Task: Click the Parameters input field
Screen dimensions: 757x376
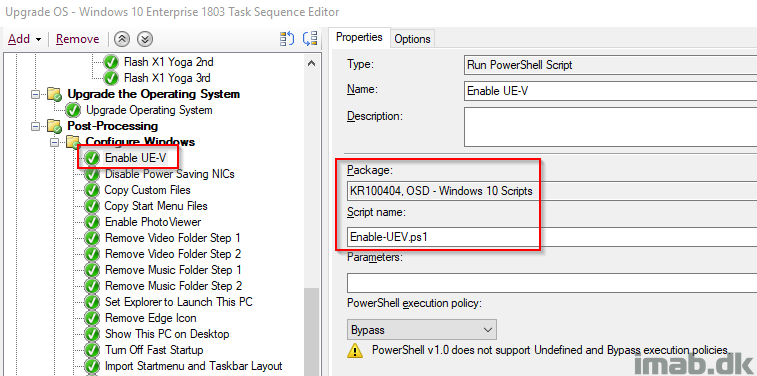Action: pos(551,282)
